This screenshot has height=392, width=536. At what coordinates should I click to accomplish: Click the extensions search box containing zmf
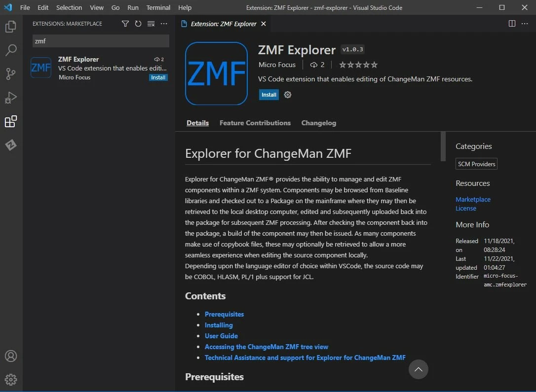101,41
